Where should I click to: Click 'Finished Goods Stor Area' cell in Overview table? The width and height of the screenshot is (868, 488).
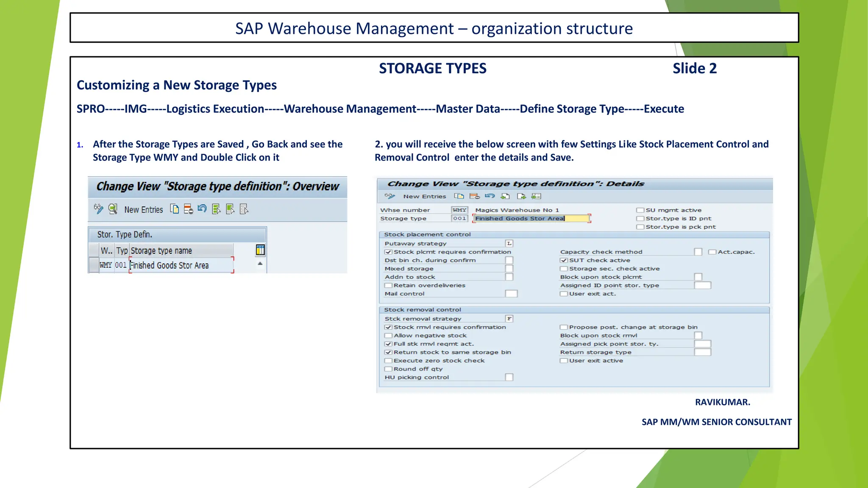click(181, 266)
